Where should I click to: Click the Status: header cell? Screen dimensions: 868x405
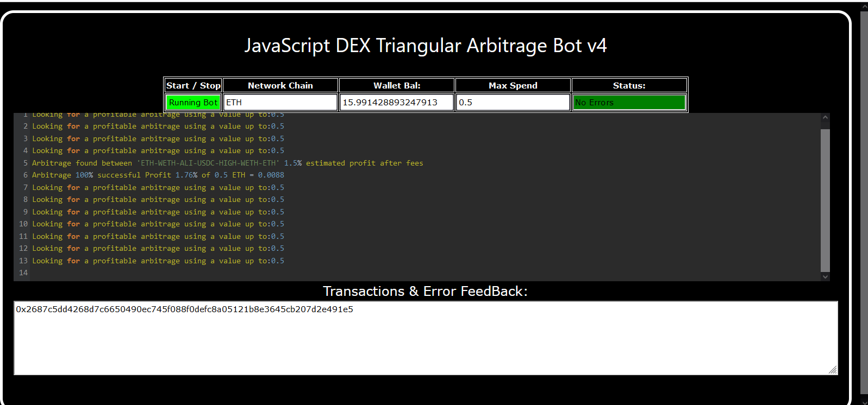tap(629, 85)
